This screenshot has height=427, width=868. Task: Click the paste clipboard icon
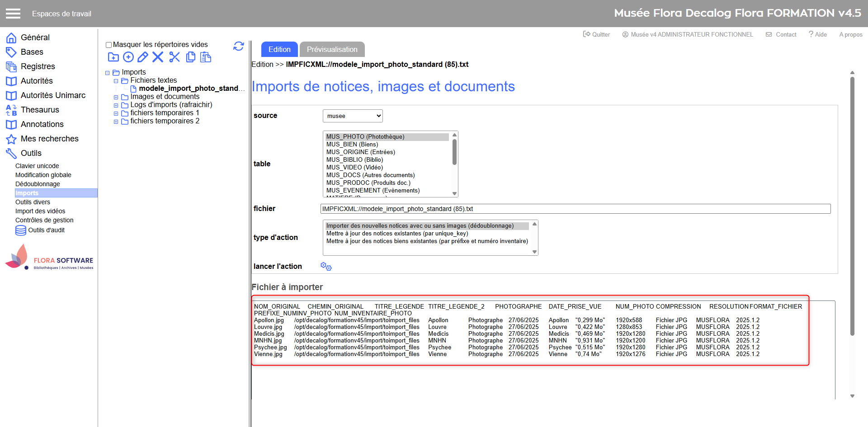point(206,57)
